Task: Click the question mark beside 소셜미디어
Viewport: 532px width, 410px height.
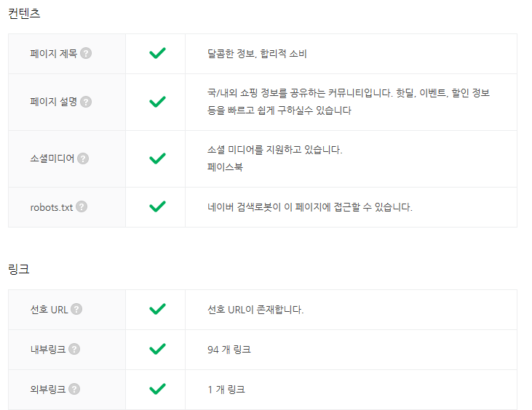Action: click(83, 158)
